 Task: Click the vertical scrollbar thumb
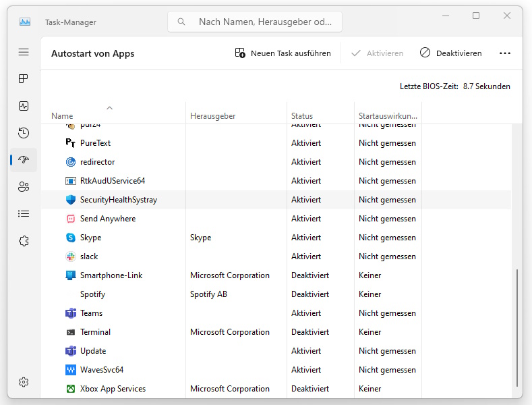click(517, 328)
